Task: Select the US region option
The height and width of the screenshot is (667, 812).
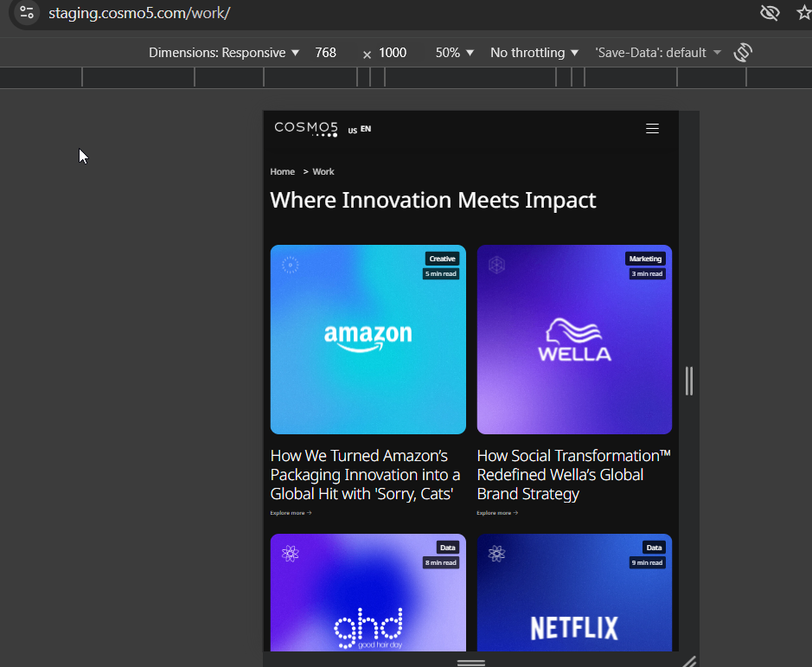Action: click(352, 131)
